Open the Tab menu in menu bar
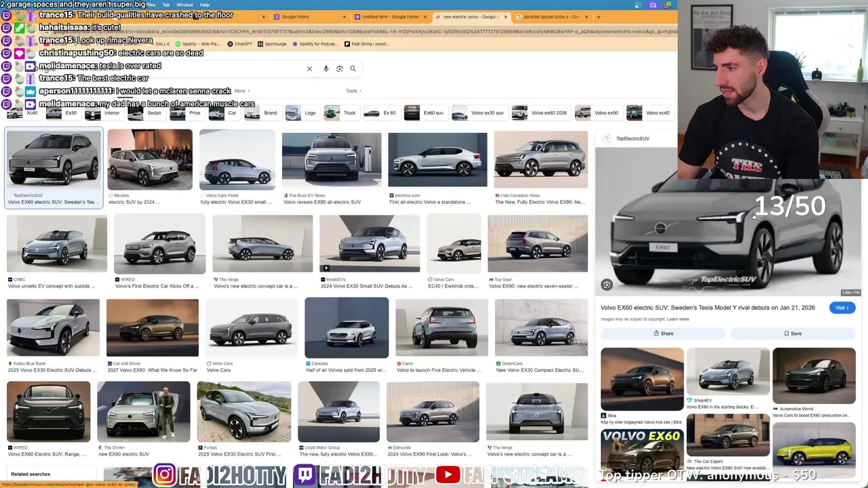This screenshot has height=488, width=868. point(166,5)
